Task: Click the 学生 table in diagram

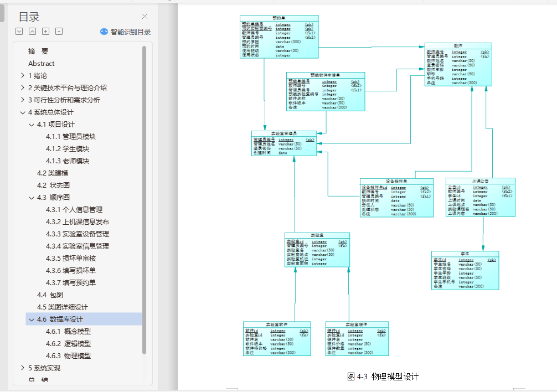Action: tap(465, 271)
